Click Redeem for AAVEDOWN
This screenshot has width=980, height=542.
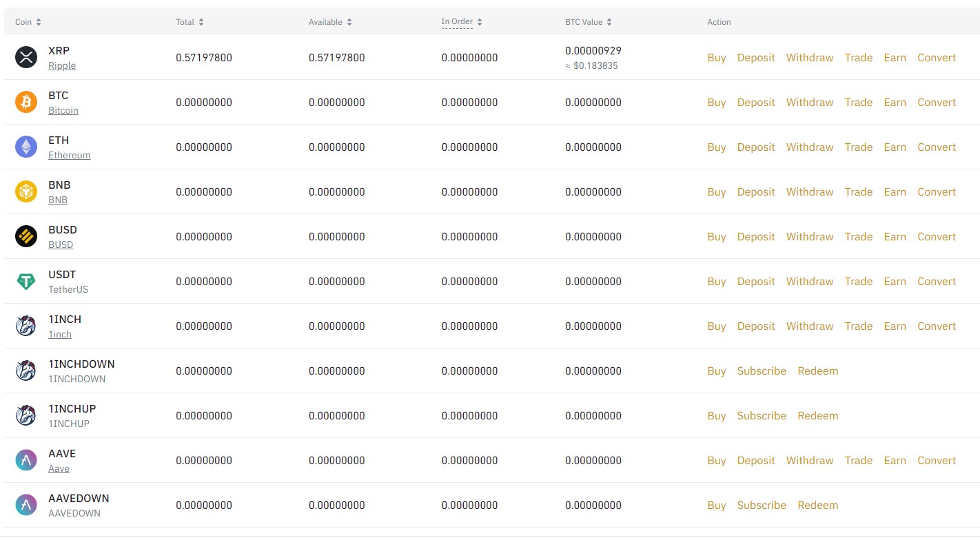point(818,505)
